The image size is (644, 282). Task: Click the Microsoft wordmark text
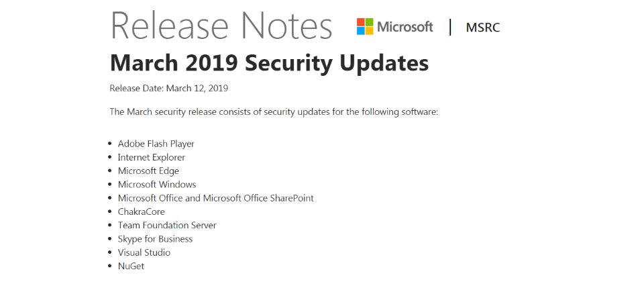pyautogui.click(x=405, y=27)
